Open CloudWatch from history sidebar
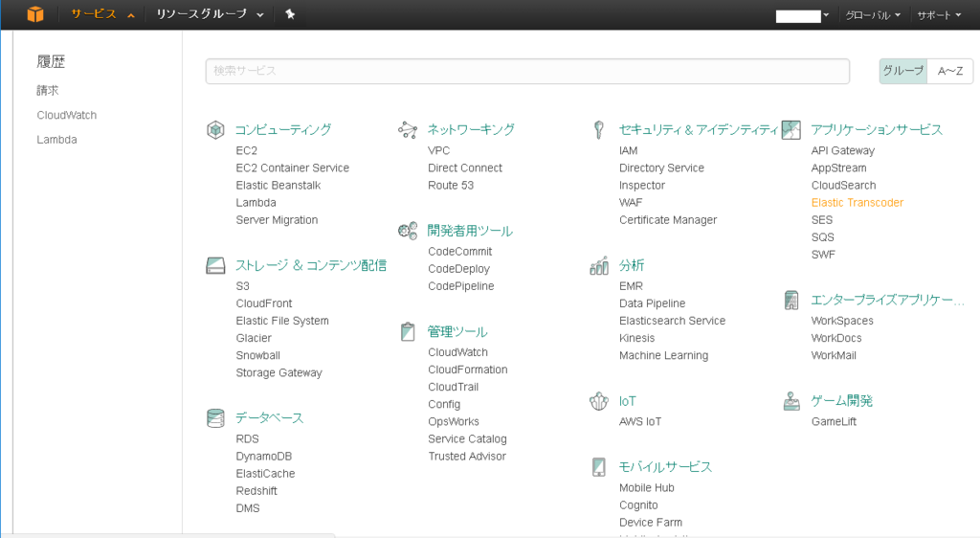Screen dimensions: 980x538 pos(67,115)
